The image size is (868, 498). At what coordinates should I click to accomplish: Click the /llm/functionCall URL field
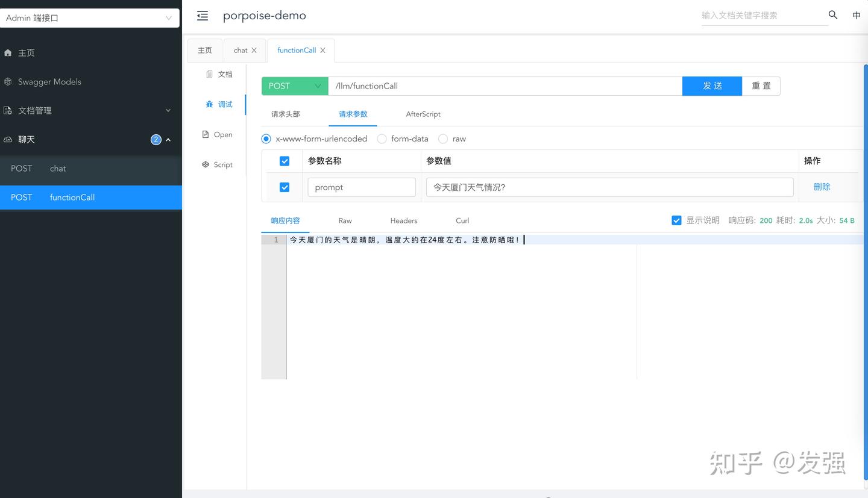coord(505,86)
